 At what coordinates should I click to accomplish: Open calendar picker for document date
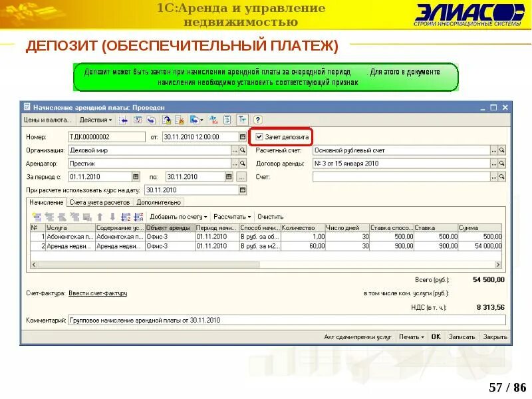pos(243,137)
